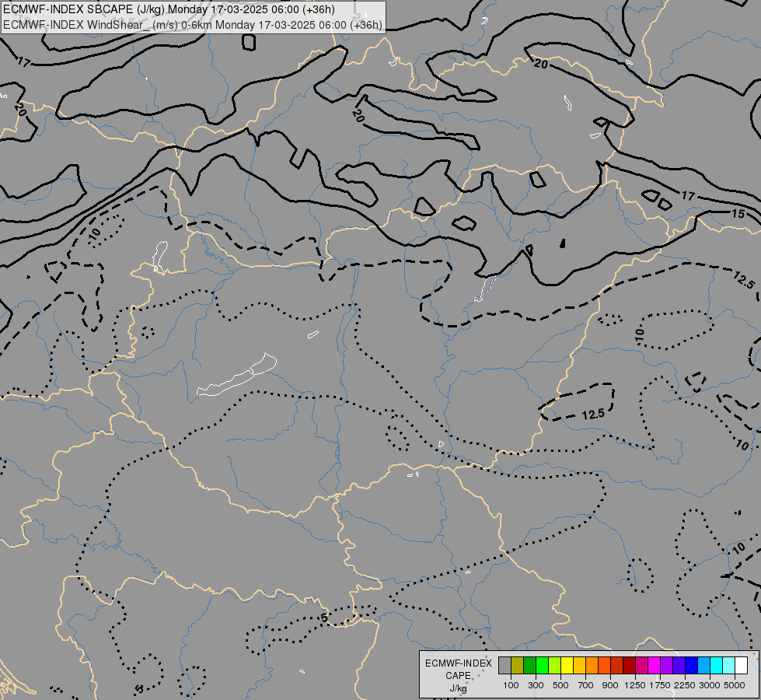Select the pure yellow legend swatch
This screenshot has height=700, width=761.
point(567,665)
